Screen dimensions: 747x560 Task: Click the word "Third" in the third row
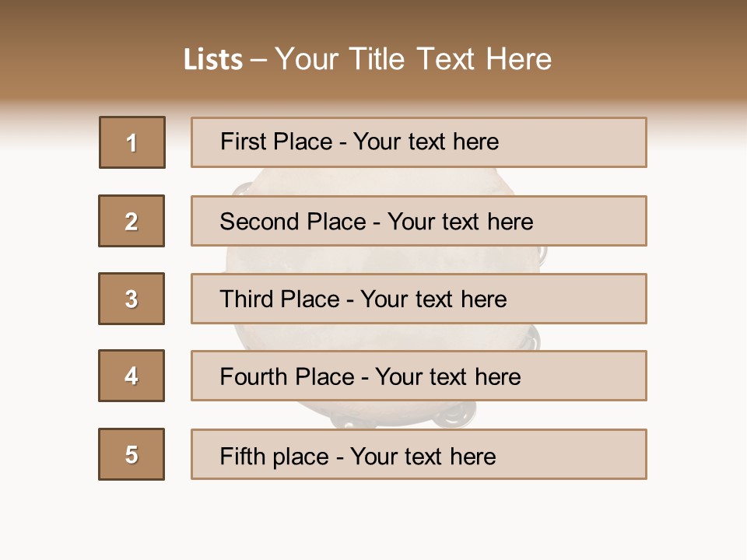[x=247, y=299]
